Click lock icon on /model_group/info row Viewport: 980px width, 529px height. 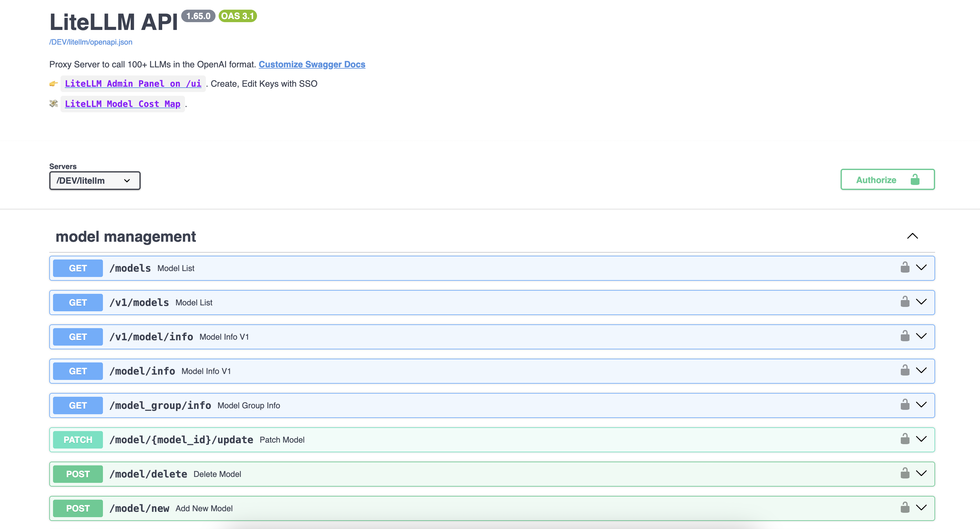click(905, 405)
